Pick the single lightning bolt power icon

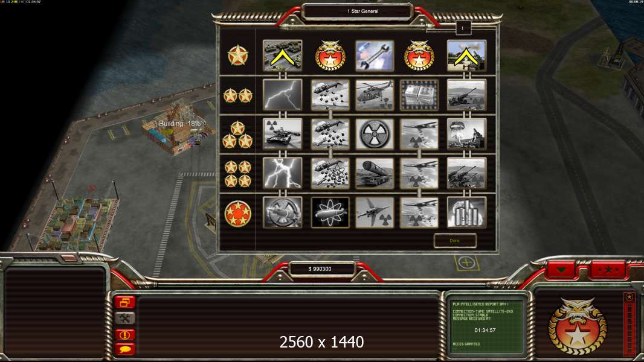282,95
